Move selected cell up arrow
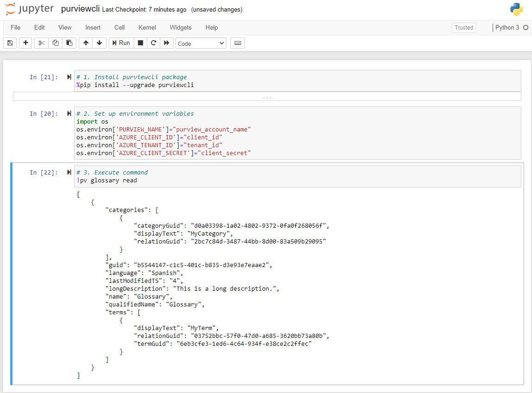Image resolution: width=532 pixels, height=393 pixels. coord(86,43)
